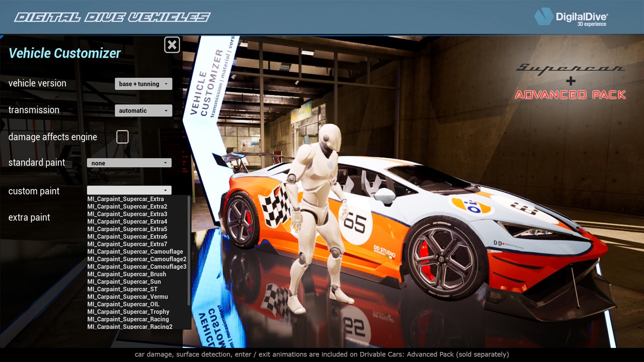Viewport: 644px width, 362px height.
Task: Click the DigitalDive logo icon
Action: (543, 17)
